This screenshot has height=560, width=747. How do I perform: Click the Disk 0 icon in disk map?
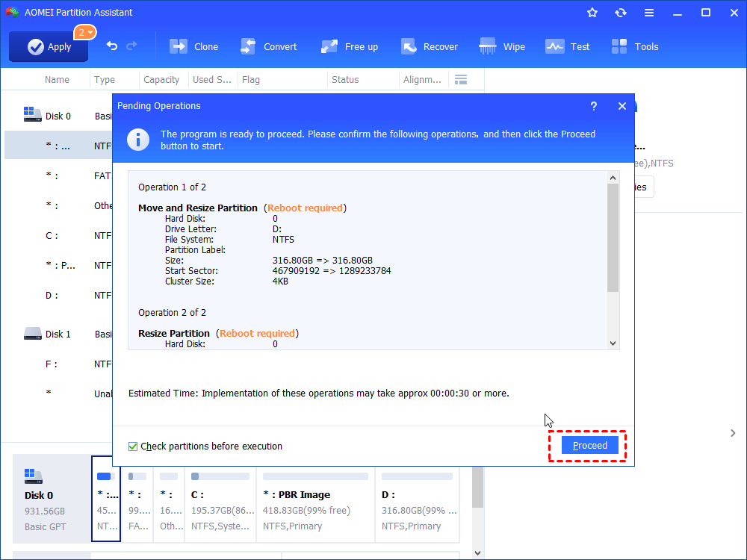point(34,476)
